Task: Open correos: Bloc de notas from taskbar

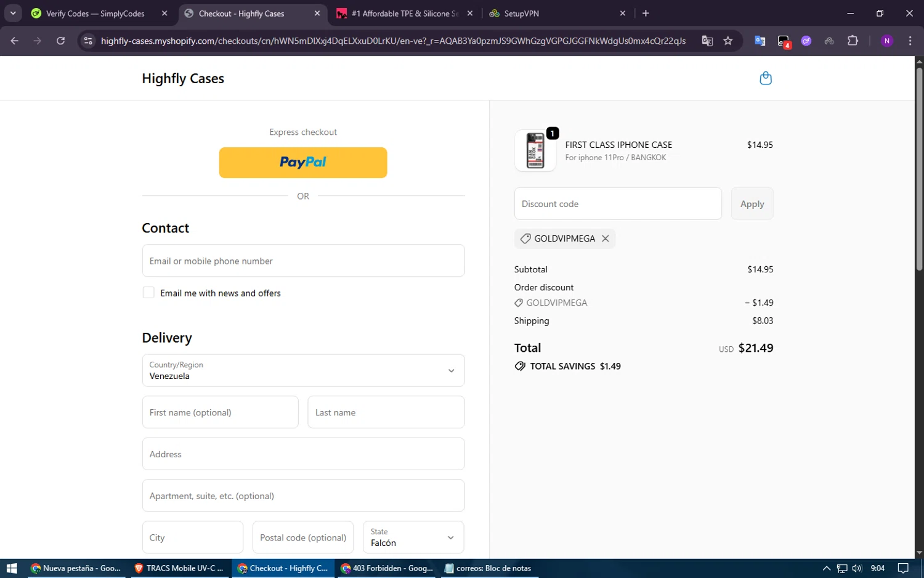Action: pos(490,568)
